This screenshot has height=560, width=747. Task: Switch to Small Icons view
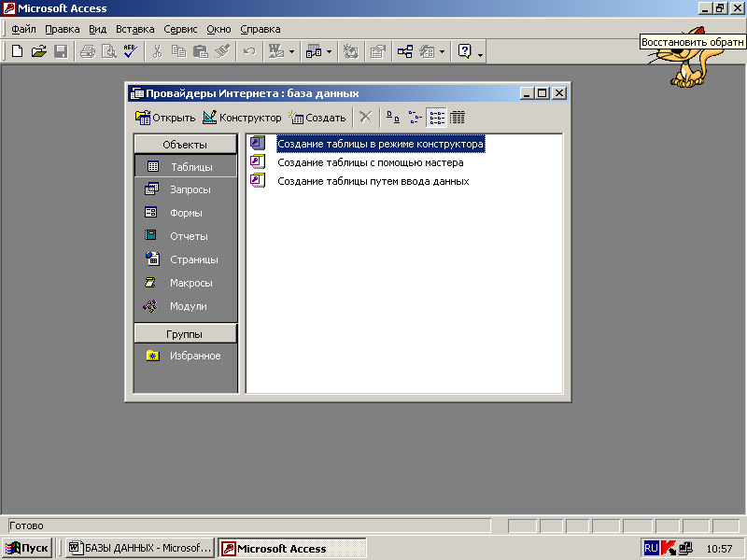[415, 118]
